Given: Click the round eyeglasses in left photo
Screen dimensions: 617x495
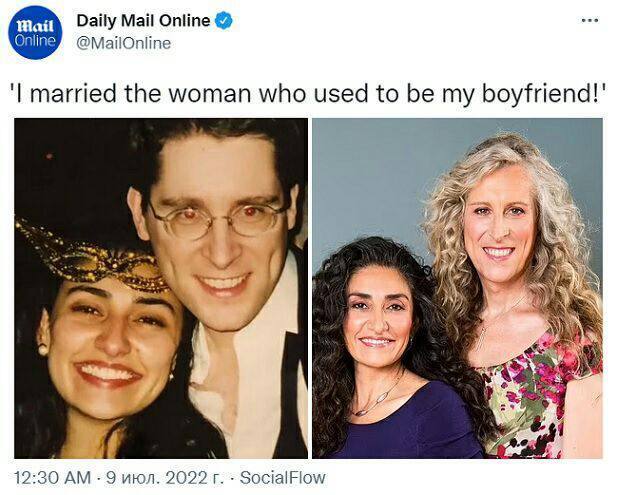Looking at the screenshot, I should 218,218.
